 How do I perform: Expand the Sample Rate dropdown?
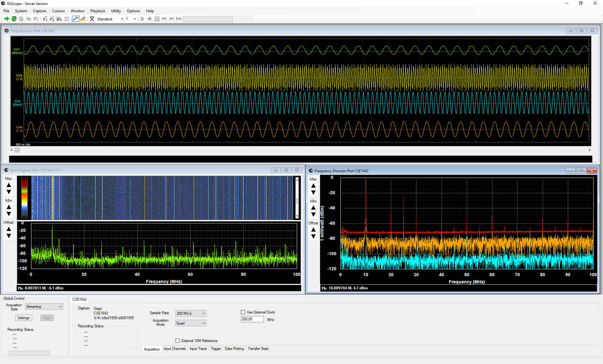(x=190, y=313)
